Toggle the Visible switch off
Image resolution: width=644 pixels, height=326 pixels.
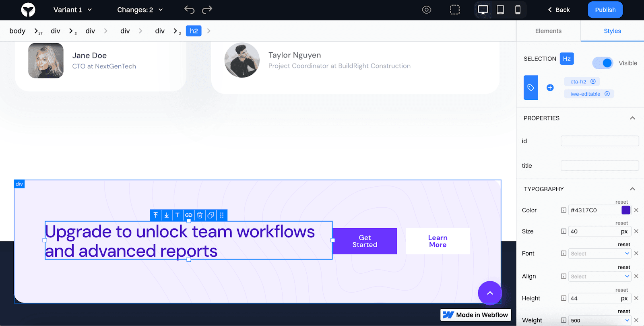pyautogui.click(x=603, y=63)
